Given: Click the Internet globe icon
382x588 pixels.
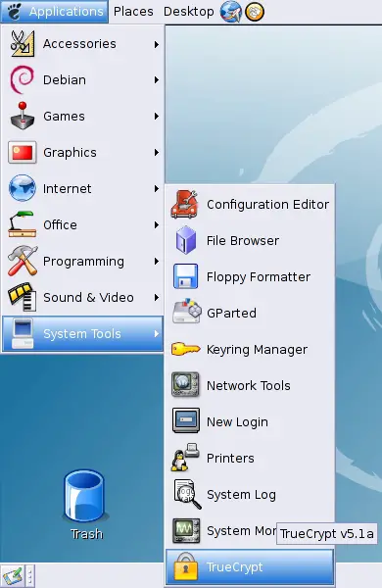Looking at the screenshot, I should click(x=23, y=188).
